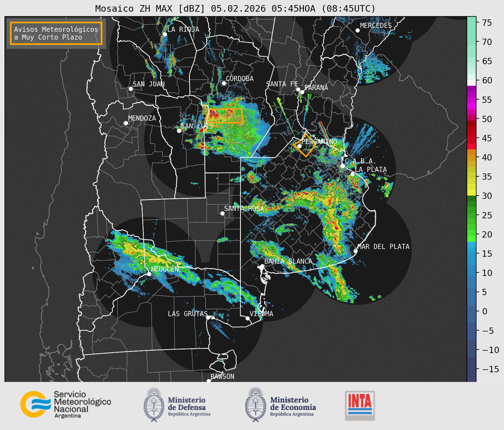Click the Santa Rosa city marker dot

point(222,213)
